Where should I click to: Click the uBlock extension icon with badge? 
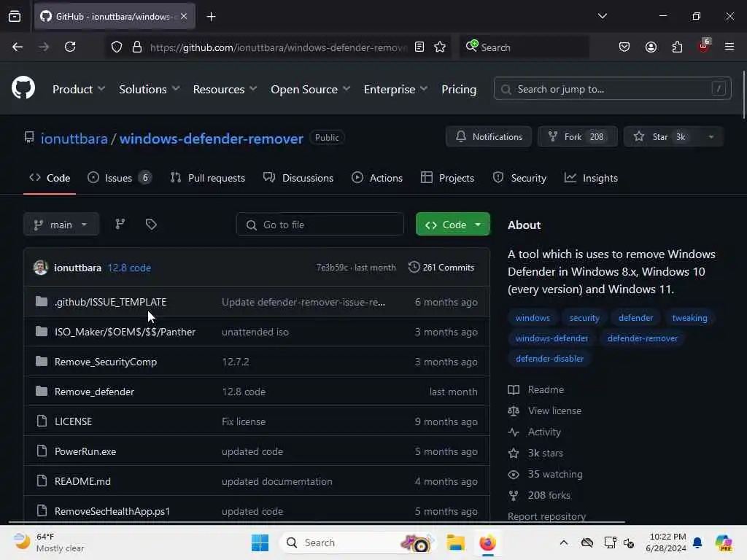click(x=704, y=46)
